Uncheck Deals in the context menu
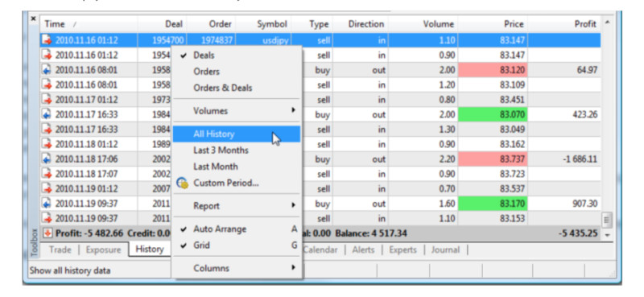644x297 pixels. (x=237, y=55)
